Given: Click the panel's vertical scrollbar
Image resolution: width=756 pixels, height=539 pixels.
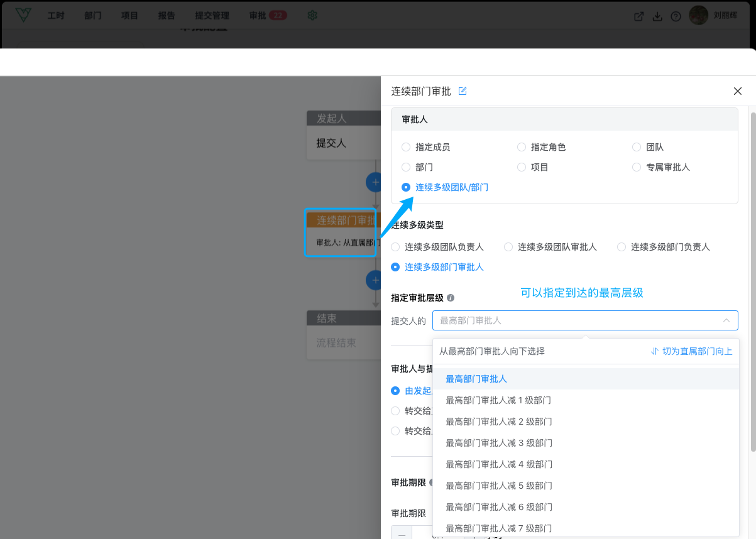Looking at the screenshot, I should tap(753, 283).
